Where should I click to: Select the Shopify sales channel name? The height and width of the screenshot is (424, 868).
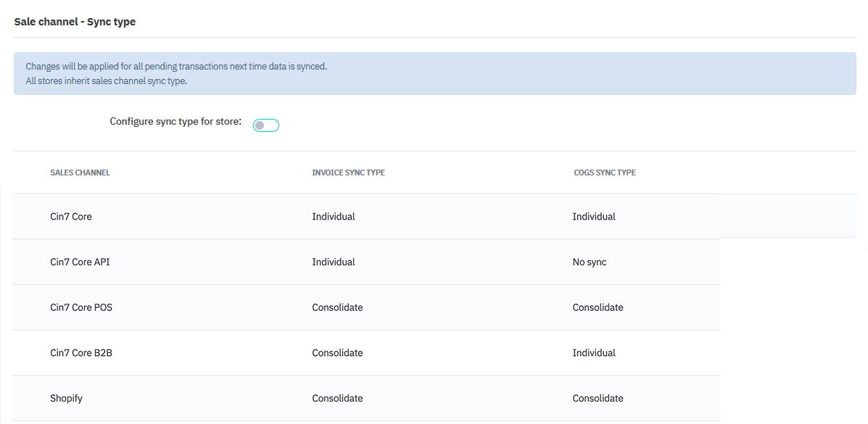[x=67, y=399]
